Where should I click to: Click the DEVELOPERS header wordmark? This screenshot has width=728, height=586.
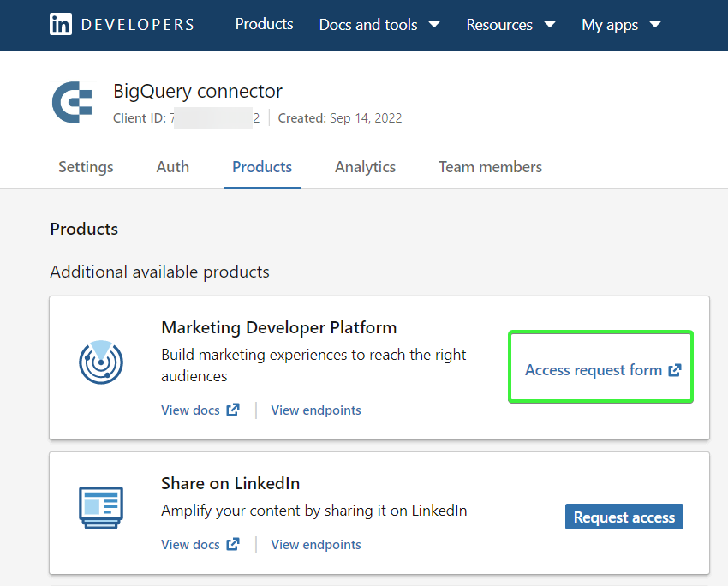[x=137, y=25]
